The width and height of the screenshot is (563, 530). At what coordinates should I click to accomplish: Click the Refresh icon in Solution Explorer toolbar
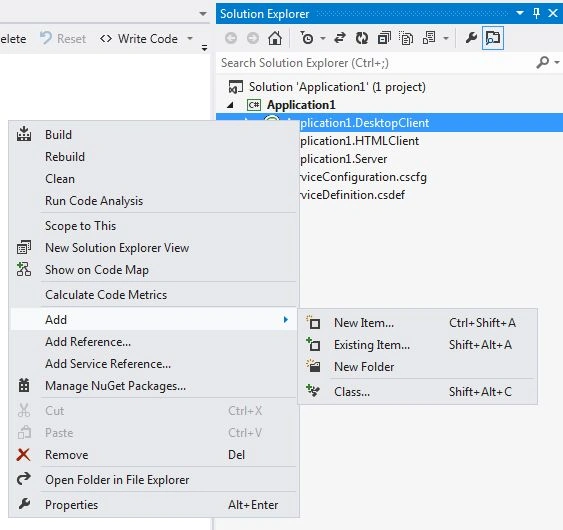pos(362,38)
